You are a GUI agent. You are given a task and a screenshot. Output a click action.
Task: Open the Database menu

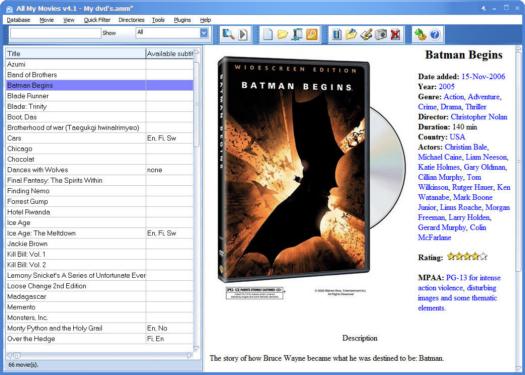18,20
